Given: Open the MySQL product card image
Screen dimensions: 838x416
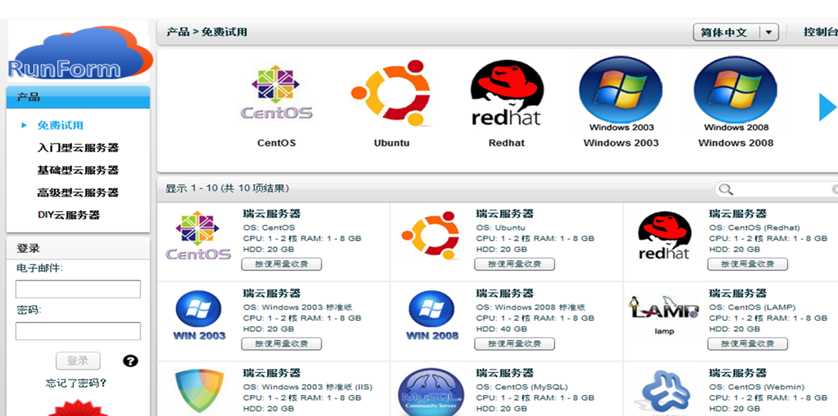Looking at the screenshot, I should pos(431,392).
